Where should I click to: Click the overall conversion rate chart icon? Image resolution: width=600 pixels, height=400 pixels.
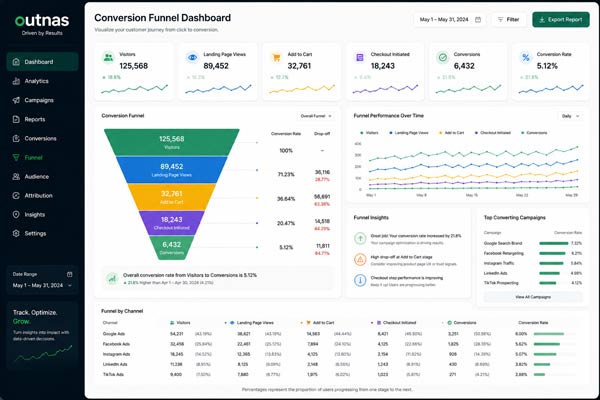click(x=112, y=279)
